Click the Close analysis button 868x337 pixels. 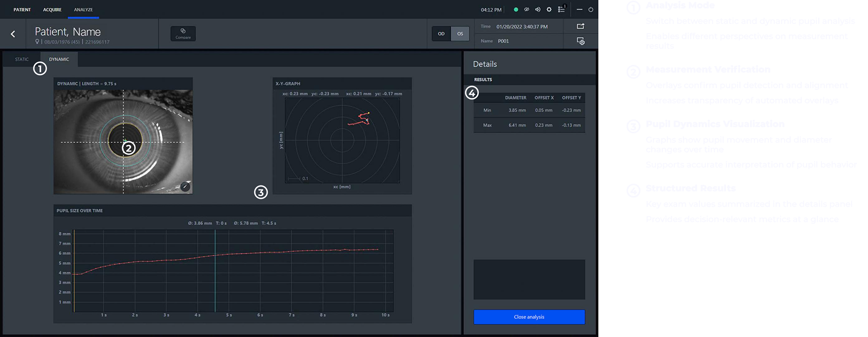[529, 317]
